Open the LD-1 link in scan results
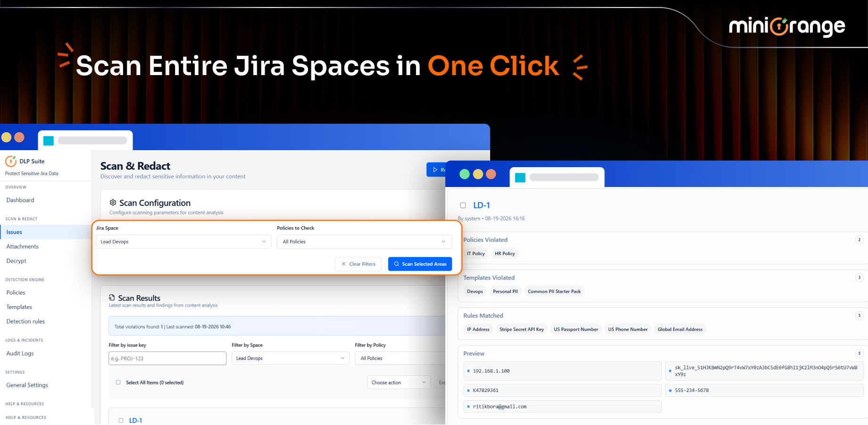The width and height of the screenshot is (868, 425). point(135,420)
